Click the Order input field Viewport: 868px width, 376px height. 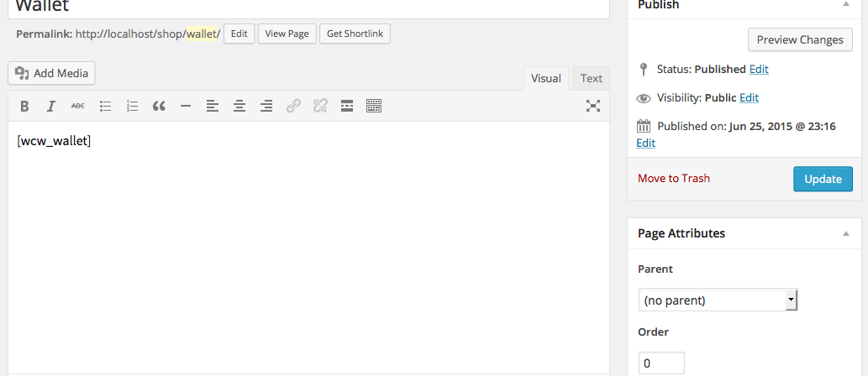click(661, 363)
